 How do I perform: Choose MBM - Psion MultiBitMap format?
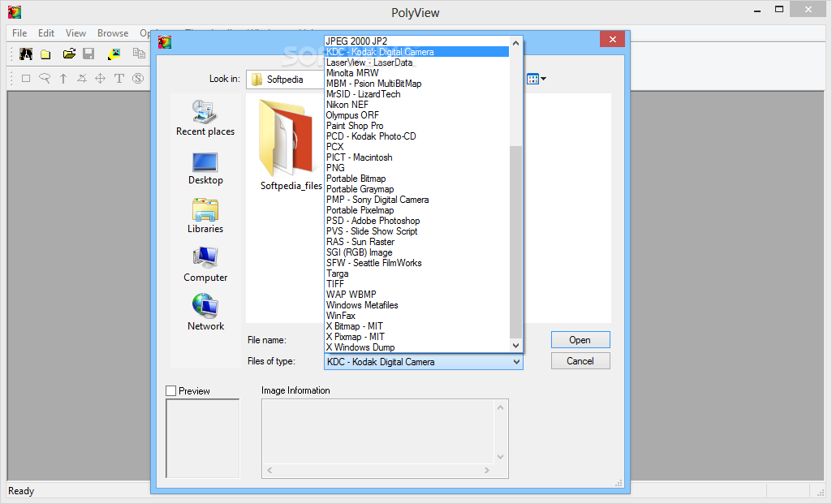[x=416, y=84]
